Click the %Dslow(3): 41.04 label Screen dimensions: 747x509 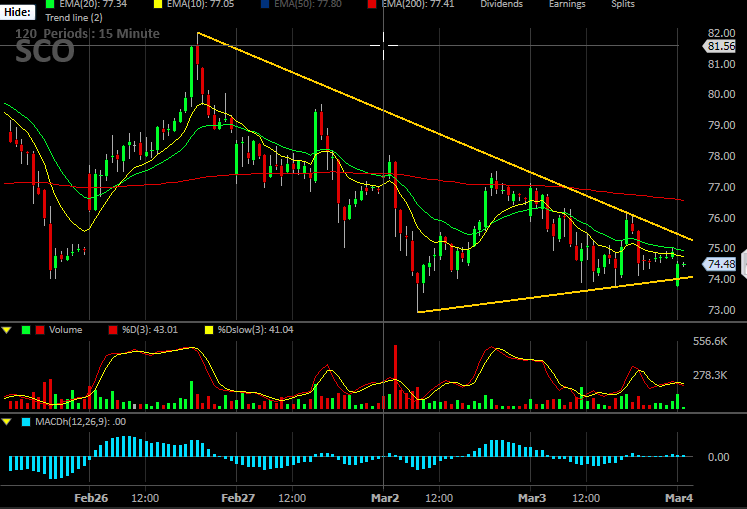point(255,330)
